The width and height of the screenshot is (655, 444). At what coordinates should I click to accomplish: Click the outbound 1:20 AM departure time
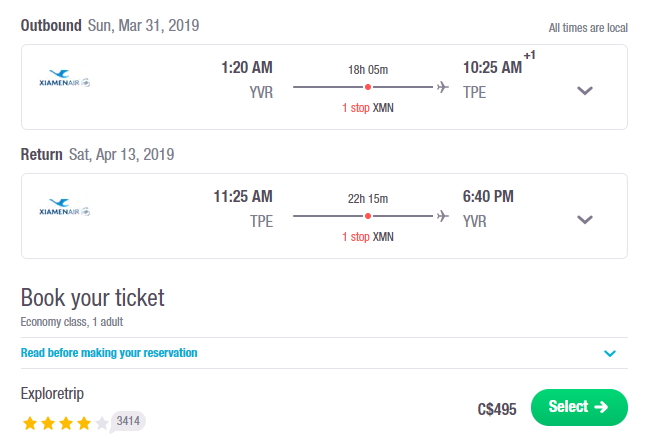pyautogui.click(x=247, y=67)
